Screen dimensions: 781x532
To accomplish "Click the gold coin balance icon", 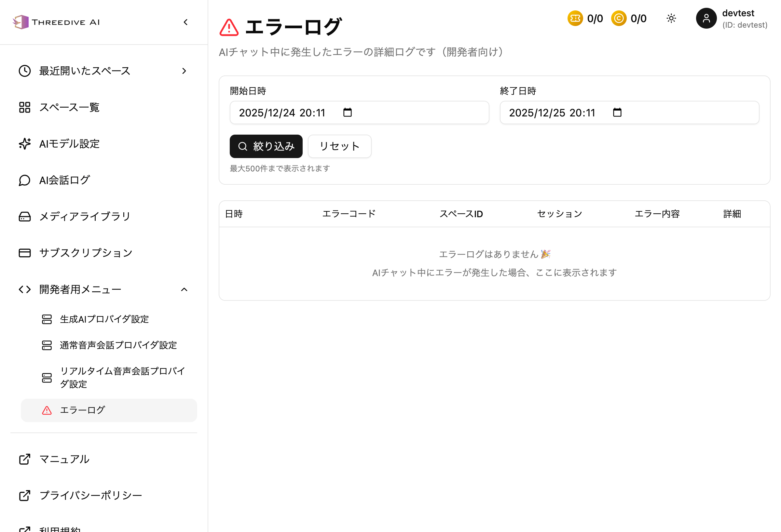I will 619,18.
